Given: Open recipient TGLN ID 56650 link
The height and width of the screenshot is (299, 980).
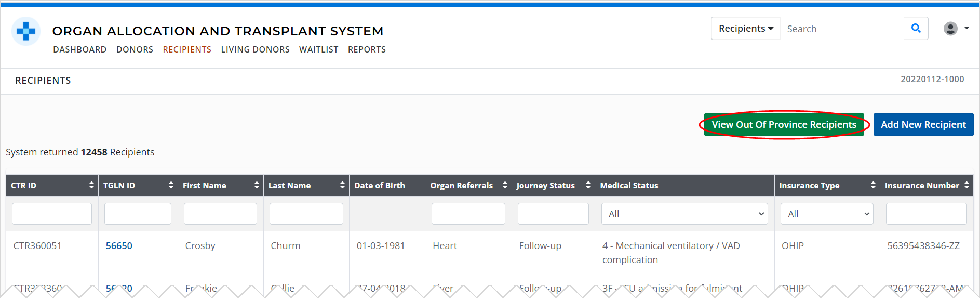Looking at the screenshot, I should pyautogui.click(x=119, y=246).
